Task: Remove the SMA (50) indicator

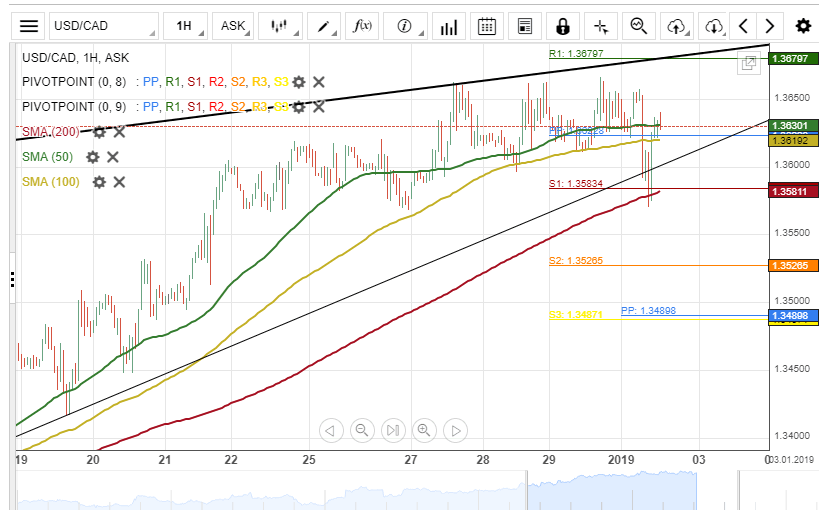Action: pos(113,157)
